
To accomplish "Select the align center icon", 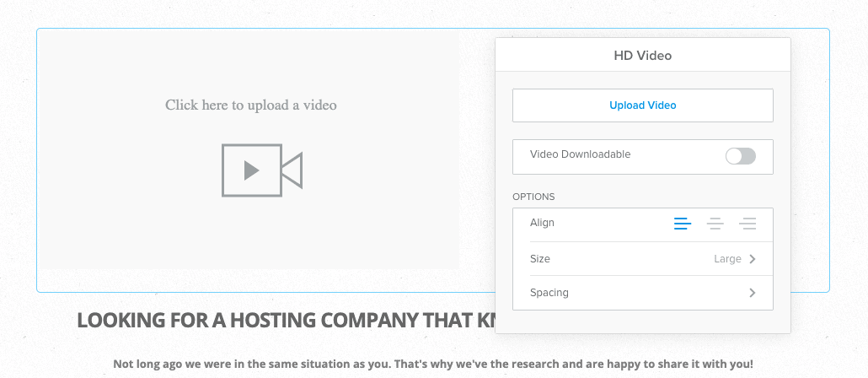I will (715, 224).
